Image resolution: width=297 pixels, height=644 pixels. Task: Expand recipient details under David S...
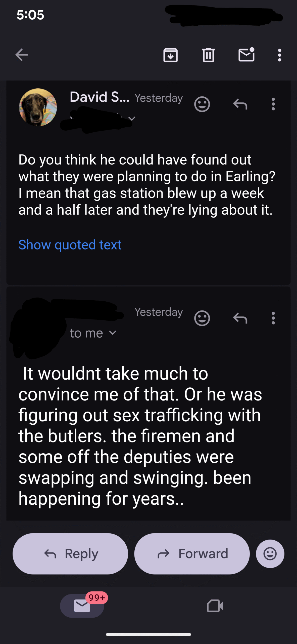132,118
